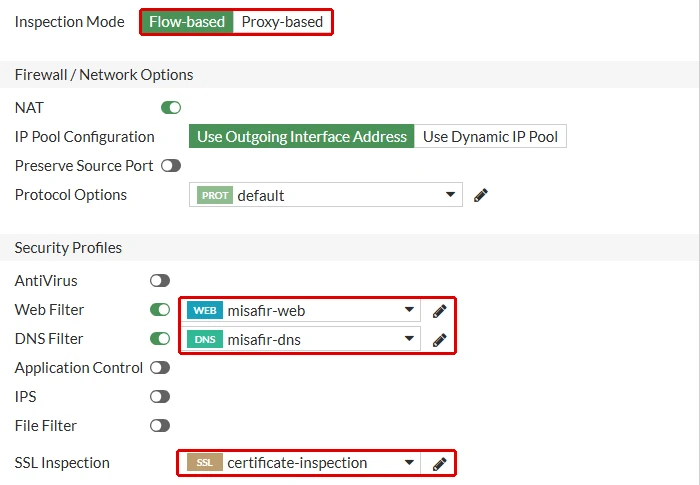Edit the misafir-dns profile with pencil icon
The width and height of the screenshot is (700, 485).
coord(439,339)
